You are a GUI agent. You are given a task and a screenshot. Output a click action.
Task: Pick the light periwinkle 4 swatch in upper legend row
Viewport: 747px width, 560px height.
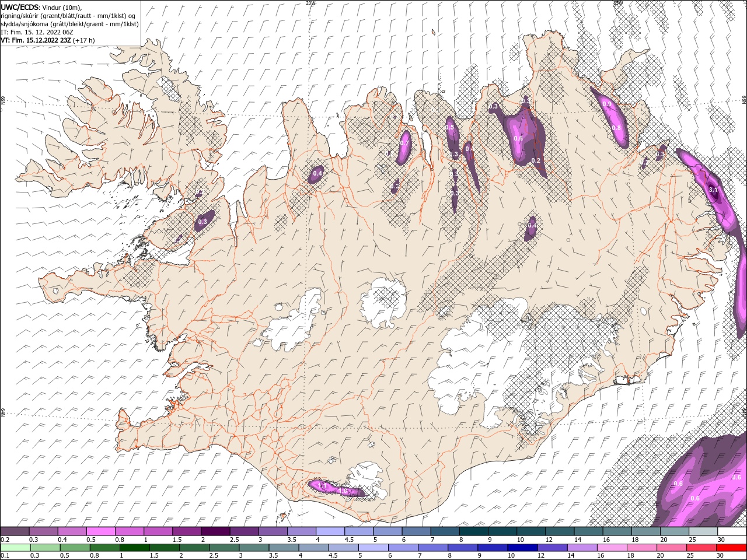[x=330, y=531]
